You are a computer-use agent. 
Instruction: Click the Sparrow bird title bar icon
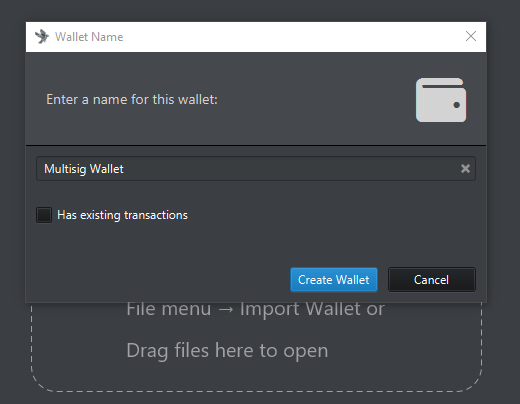pos(42,37)
